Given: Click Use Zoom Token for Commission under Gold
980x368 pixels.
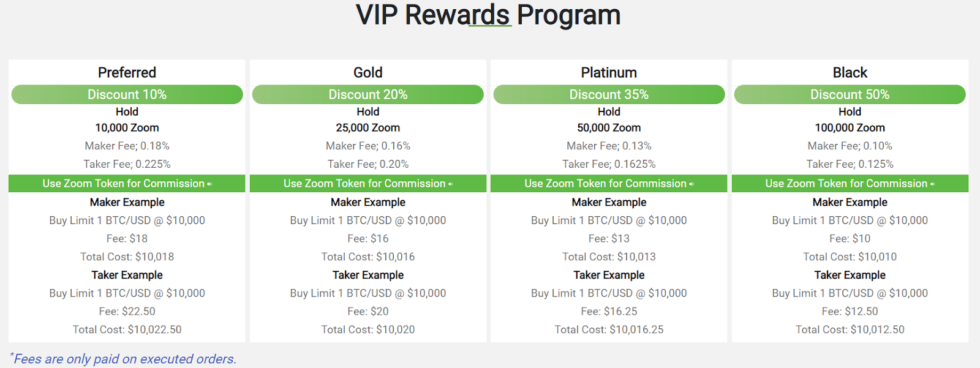Looking at the screenshot, I should [364, 183].
